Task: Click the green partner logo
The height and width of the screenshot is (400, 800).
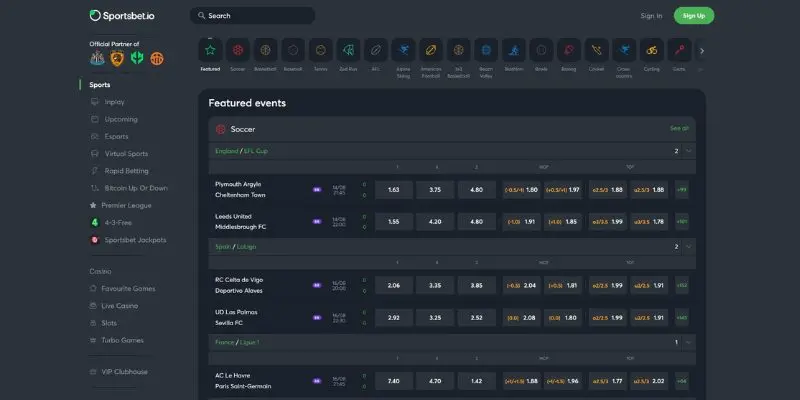Action: 137,58
